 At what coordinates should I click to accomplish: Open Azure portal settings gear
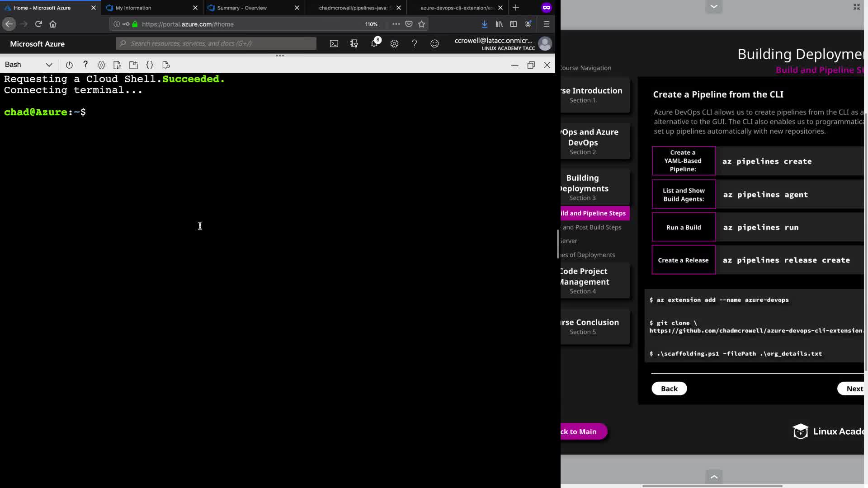(394, 44)
